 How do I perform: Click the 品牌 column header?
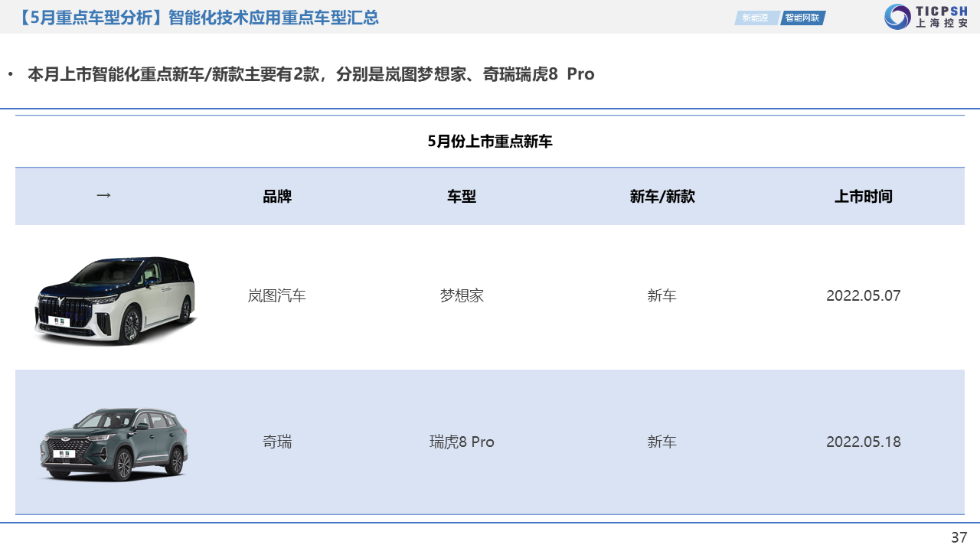click(277, 197)
